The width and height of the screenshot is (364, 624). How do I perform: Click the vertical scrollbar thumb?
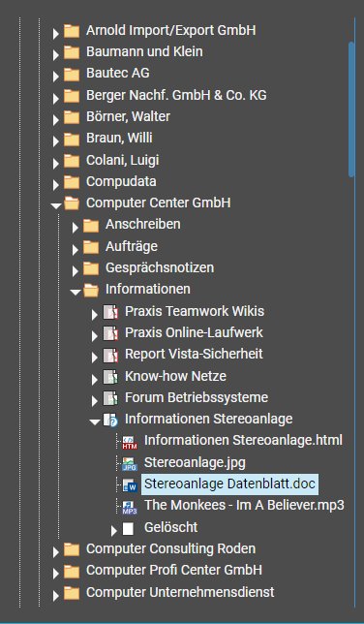(351, 109)
